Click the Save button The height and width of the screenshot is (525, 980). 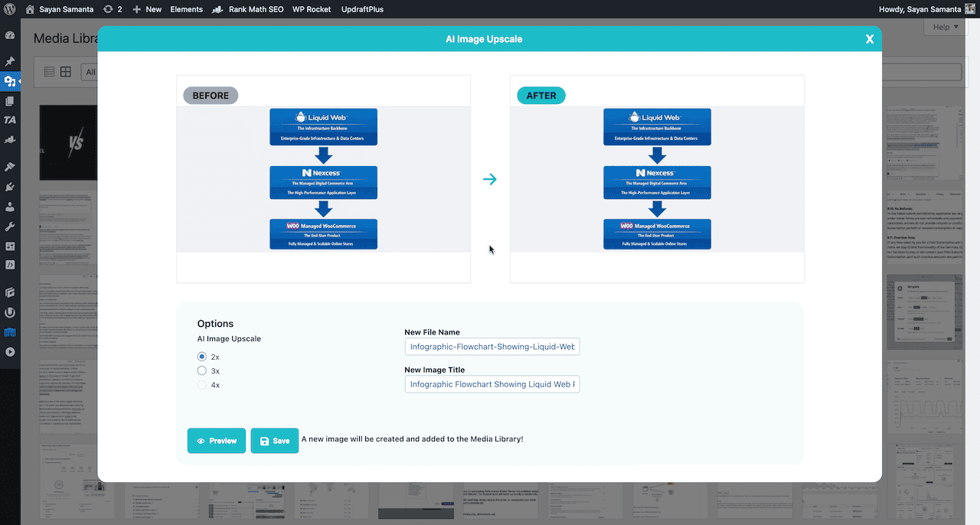point(274,441)
